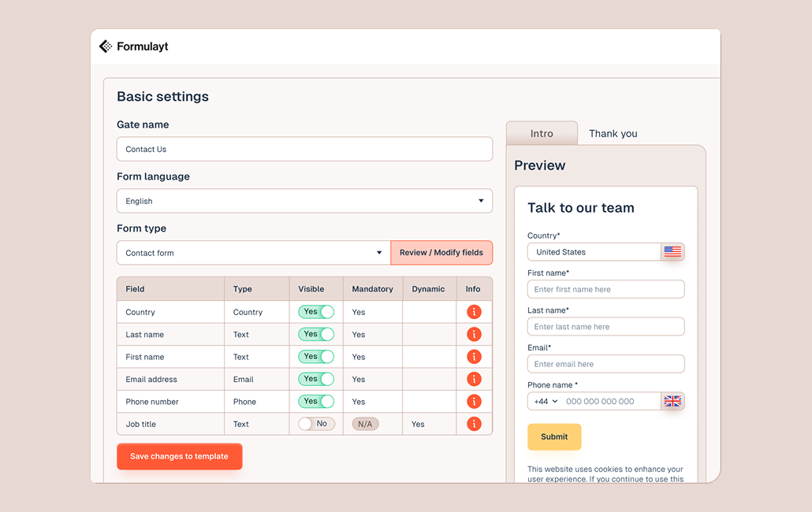Image resolution: width=812 pixels, height=512 pixels.
Task: Open info for the First name field
Action: (x=474, y=357)
